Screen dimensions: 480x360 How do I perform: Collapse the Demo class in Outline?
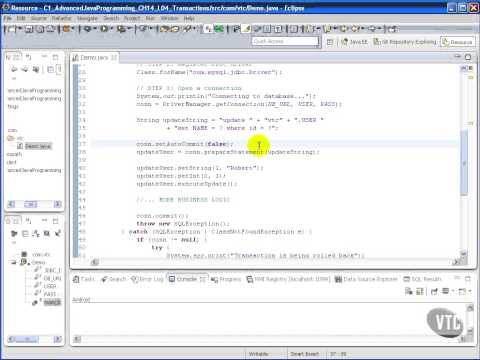(x=14, y=262)
